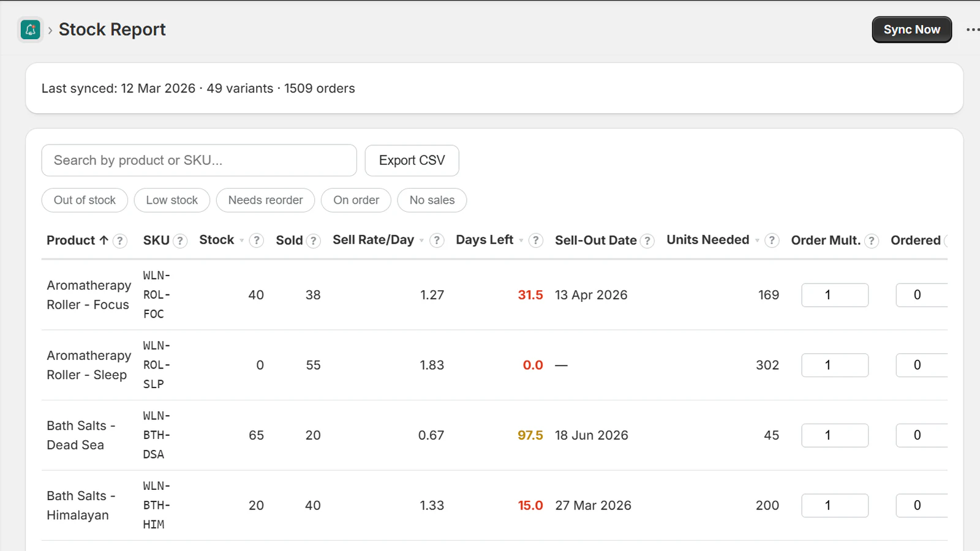Click the Sync Now button

point(911,29)
